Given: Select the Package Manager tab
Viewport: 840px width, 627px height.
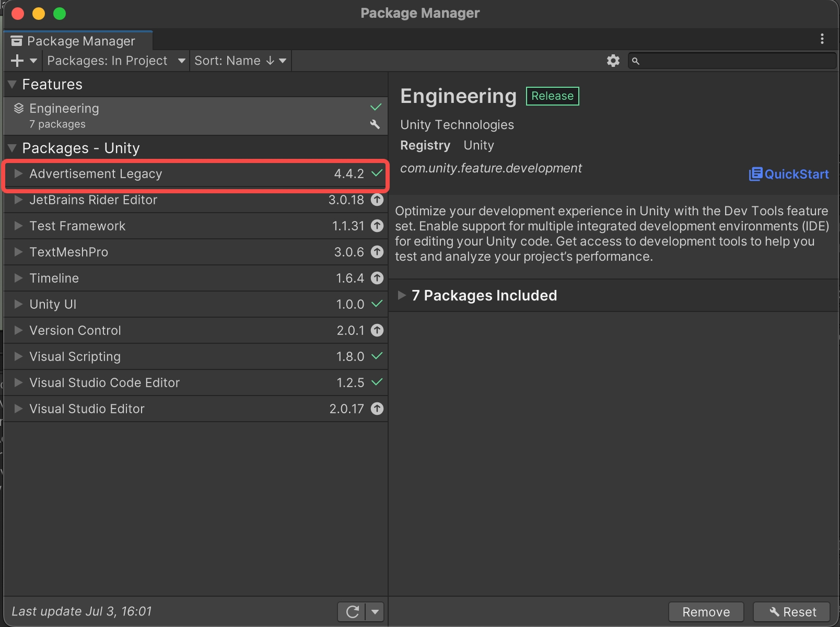Looking at the screenshot, I should point(78,41).
